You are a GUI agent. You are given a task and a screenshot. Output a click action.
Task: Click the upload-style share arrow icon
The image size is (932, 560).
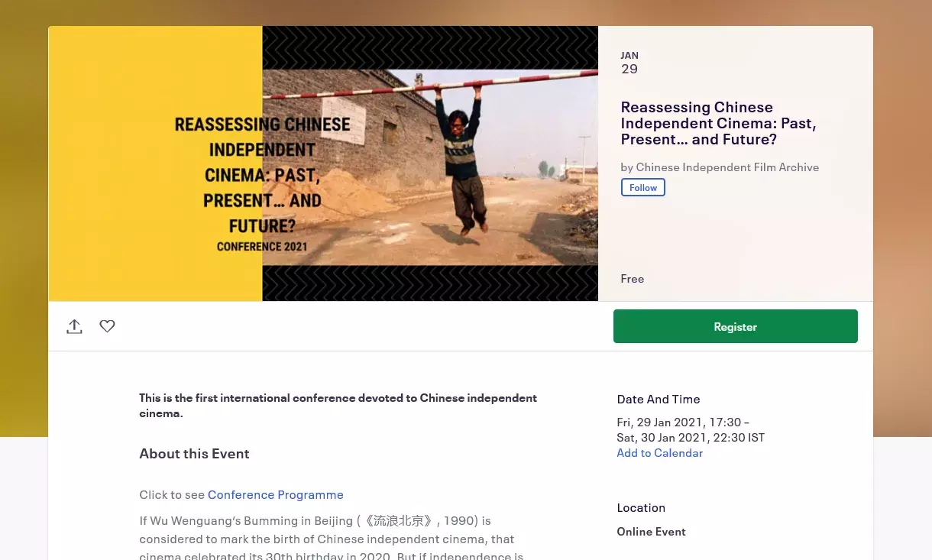[74, 325]
